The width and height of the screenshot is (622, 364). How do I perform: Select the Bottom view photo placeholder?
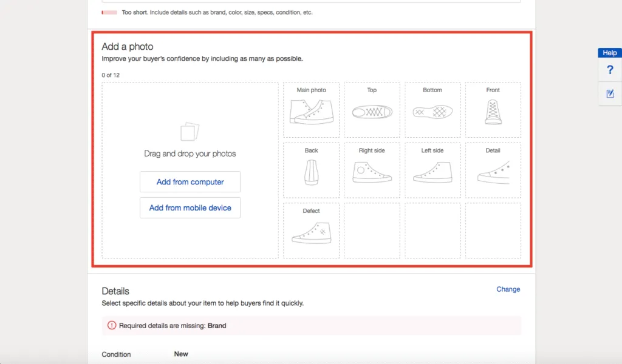(432, 109)
